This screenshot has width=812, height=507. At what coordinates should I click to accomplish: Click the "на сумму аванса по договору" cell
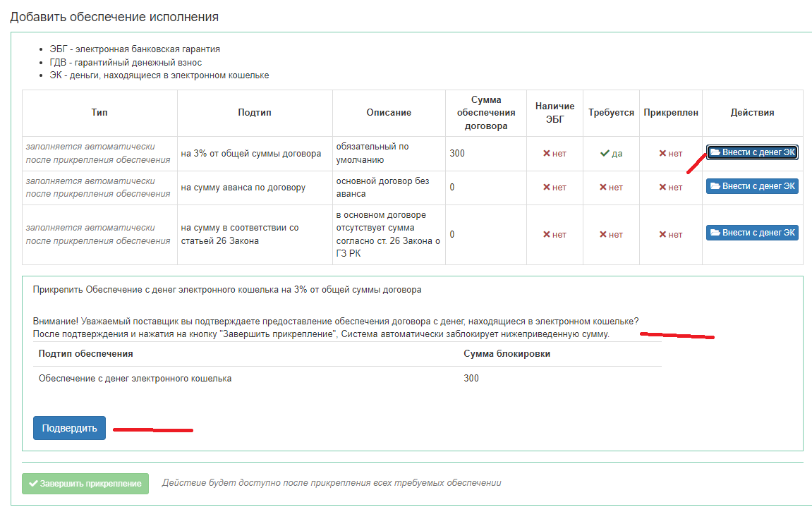(243, 188)
